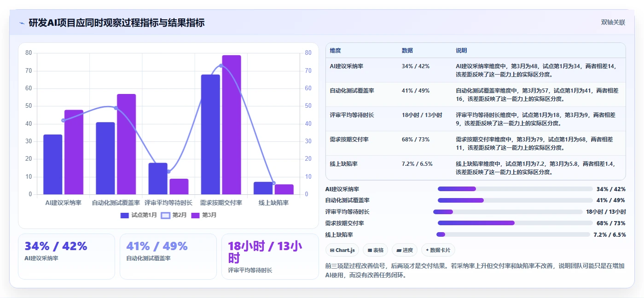
Task: Click the 第2月 line point above 评审平均等待时长
Action: pyautogui.click(x=168, y=171)
